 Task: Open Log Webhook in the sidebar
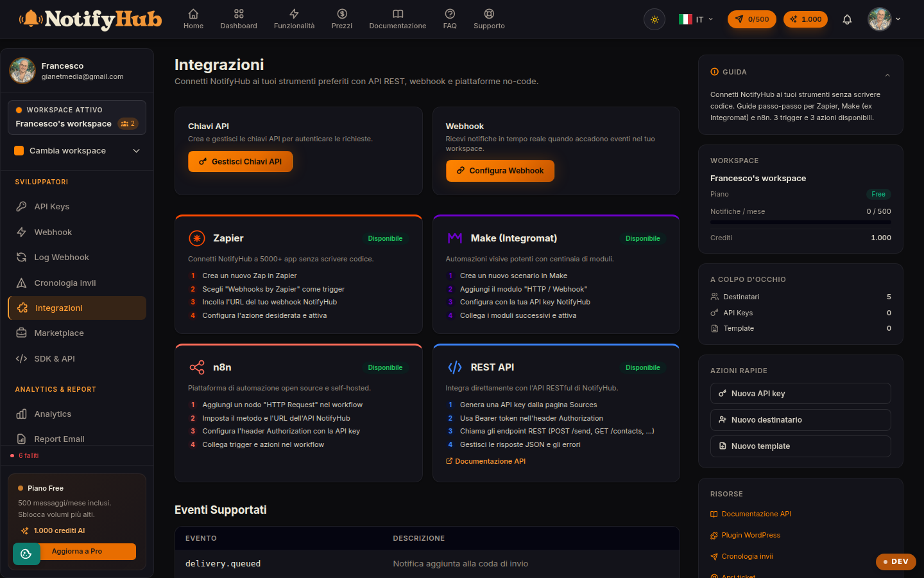(x=77, y=258)
